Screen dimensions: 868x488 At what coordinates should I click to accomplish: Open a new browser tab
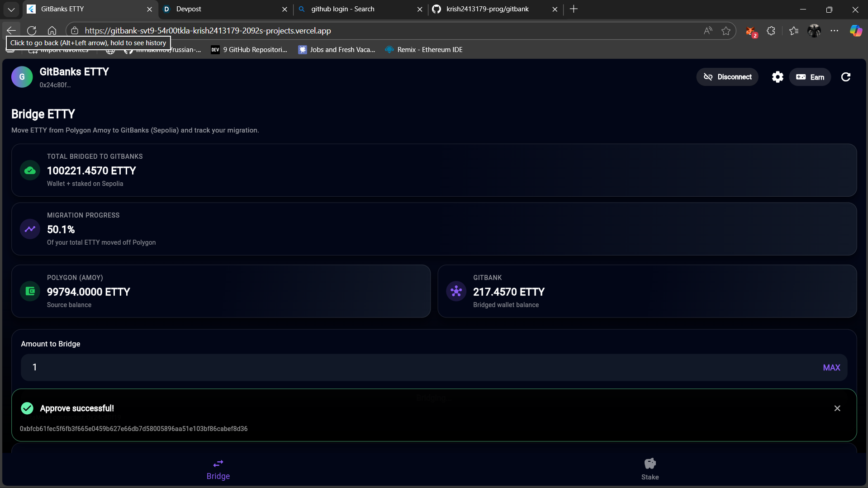click(x=574, y=9)
